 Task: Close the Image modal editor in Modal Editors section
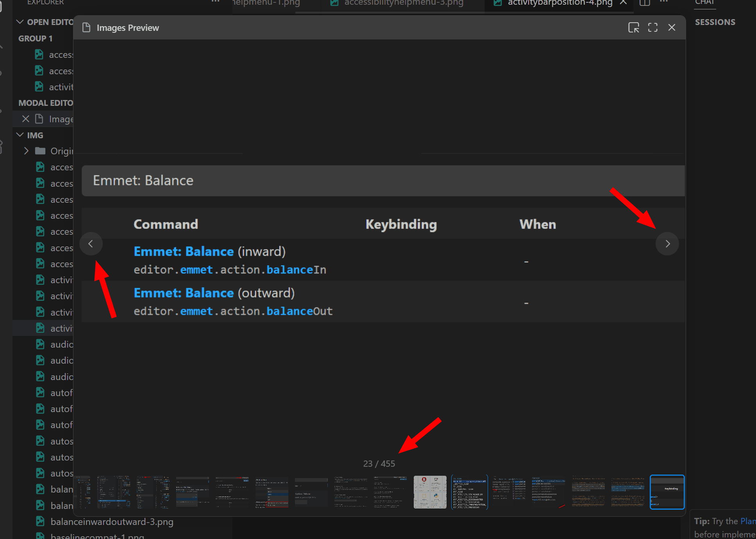coord(25,119)
